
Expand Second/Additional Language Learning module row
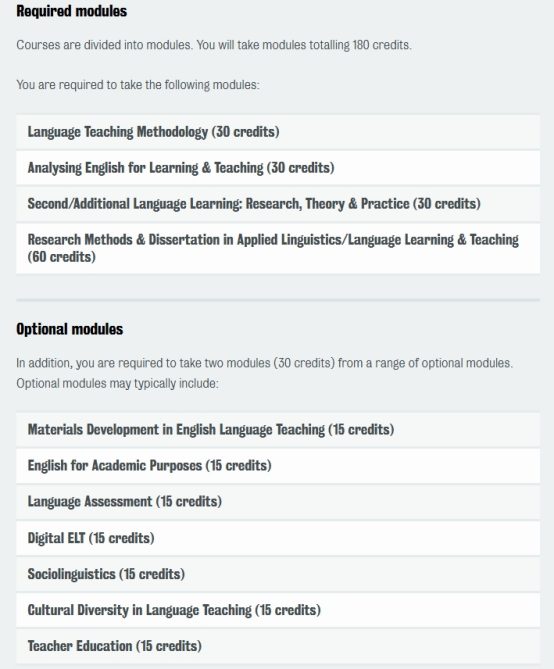pyautogui.click(x=278, y=204)
